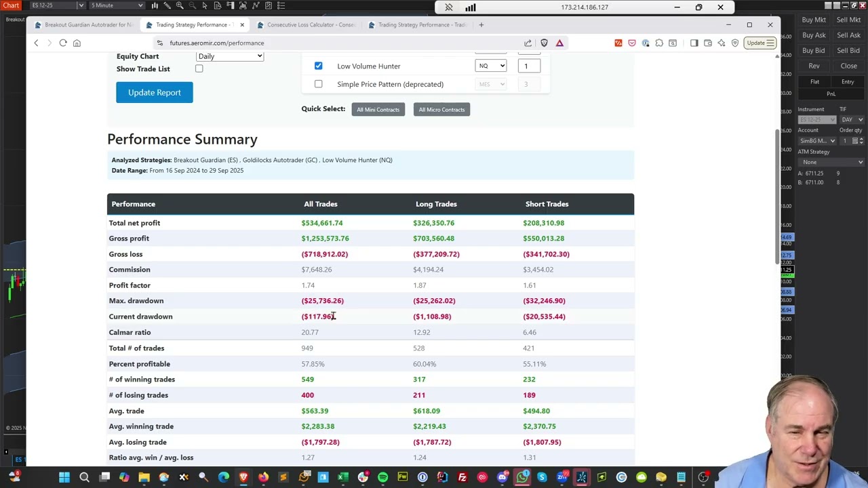Click Flat button in order panel
This screenshot has width=868, height=488.
click(814, 82)
